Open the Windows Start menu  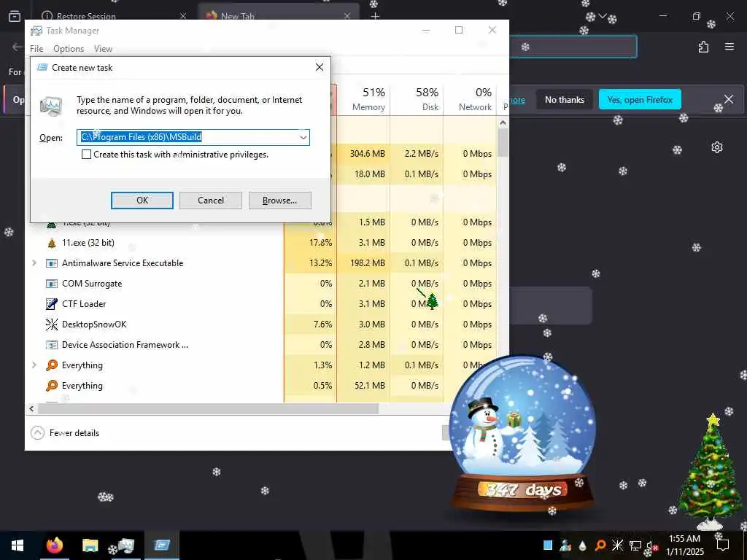point(18,545)
